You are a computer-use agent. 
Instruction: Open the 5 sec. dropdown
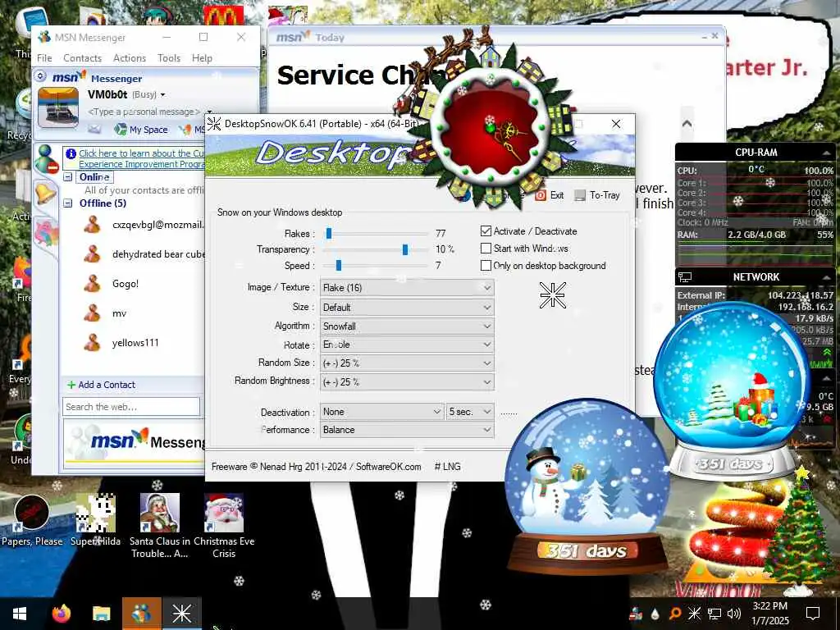coord(470,412)
